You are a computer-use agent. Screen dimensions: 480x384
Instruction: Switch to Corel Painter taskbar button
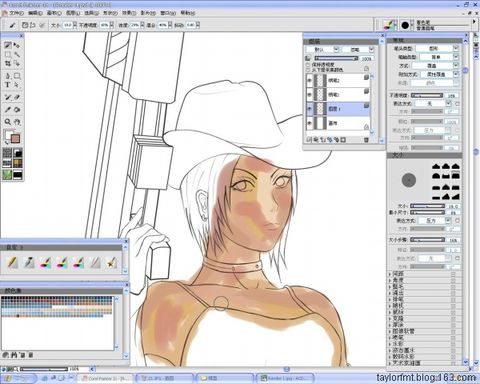(x=106, y=378)
